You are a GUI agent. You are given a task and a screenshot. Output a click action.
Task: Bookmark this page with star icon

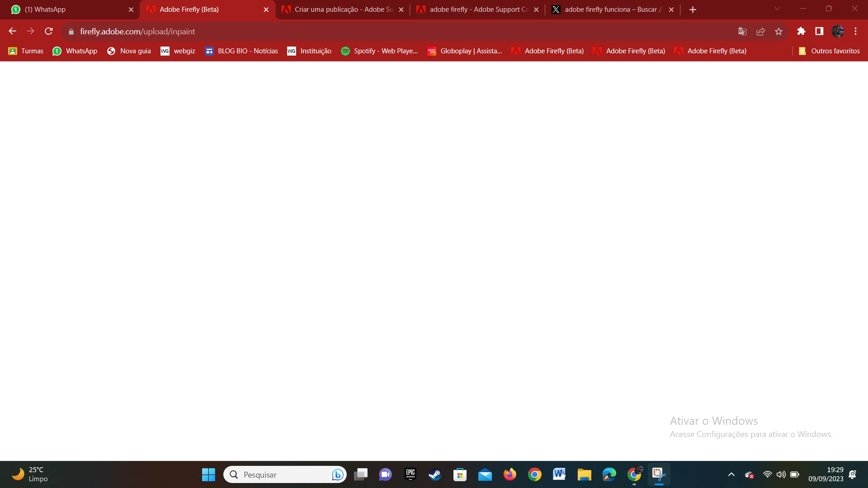[x=778, y=31]
